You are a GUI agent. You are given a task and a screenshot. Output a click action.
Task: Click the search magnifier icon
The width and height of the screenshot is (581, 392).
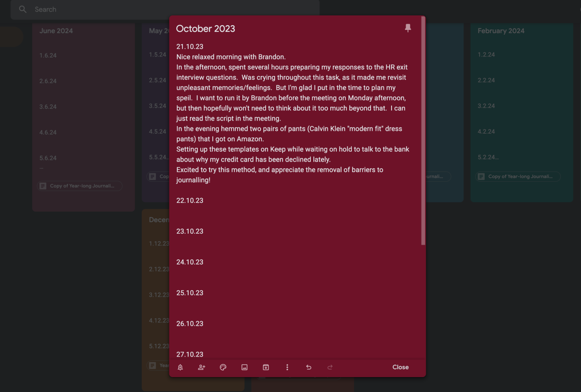22,9
